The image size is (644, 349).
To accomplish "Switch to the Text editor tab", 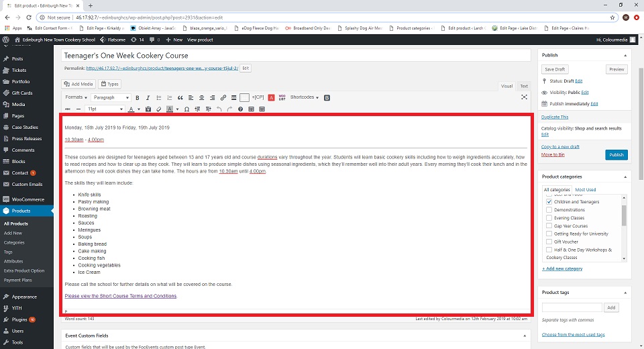I will tap(524, 86).
